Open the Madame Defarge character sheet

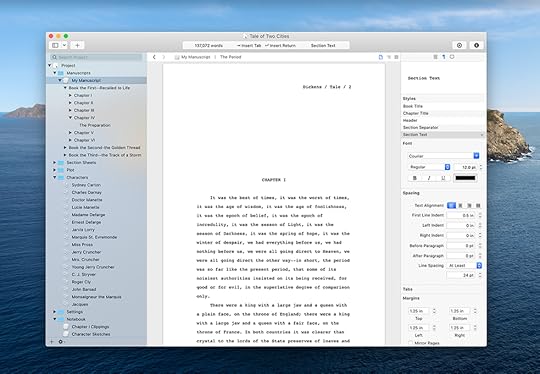(88, 215)
